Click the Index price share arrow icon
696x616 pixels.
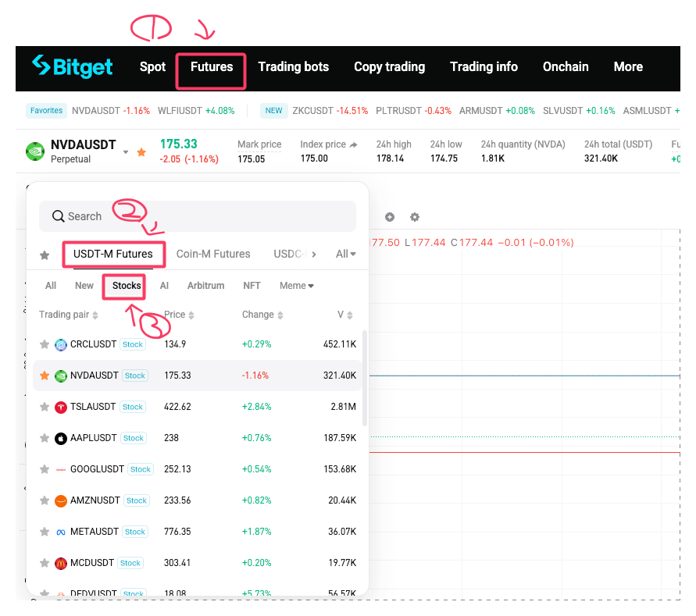(x=354, y=144)
